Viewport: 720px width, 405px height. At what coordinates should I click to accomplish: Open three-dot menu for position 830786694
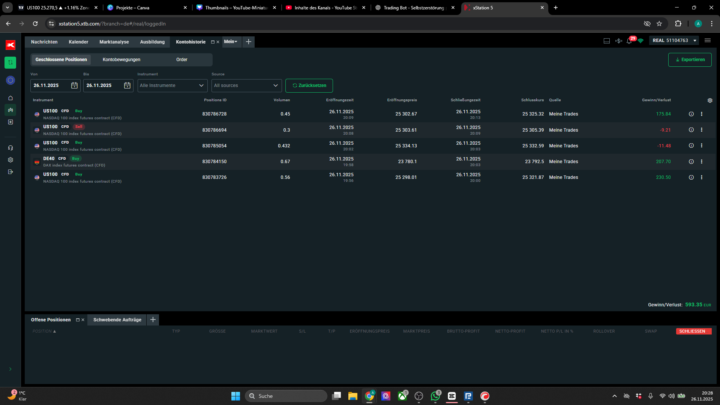pos(702,130)
